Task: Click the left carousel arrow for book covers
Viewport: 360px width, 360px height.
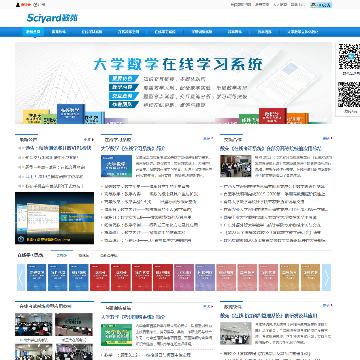Action: pyautogui.click(x=21, y=277)
